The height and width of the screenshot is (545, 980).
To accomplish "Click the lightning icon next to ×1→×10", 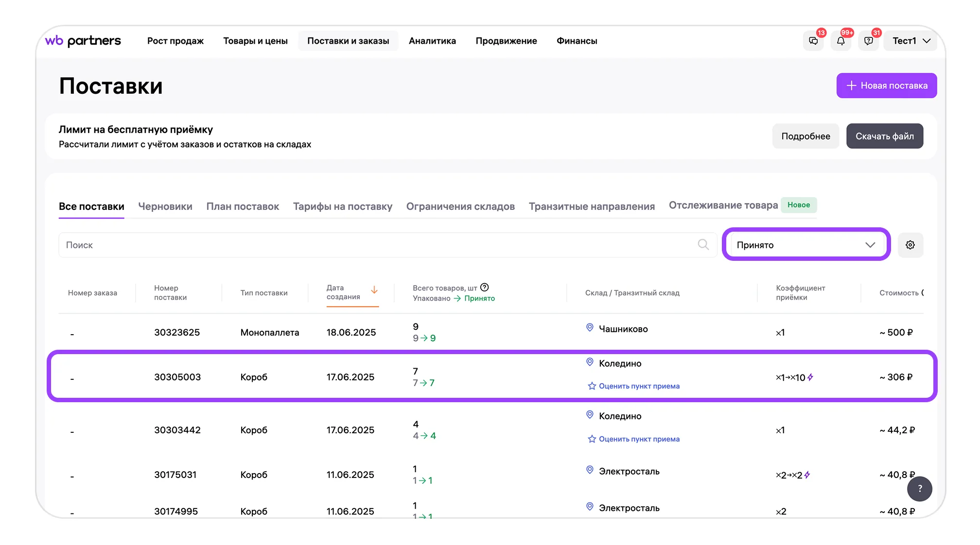I will [x=810, y=377].
